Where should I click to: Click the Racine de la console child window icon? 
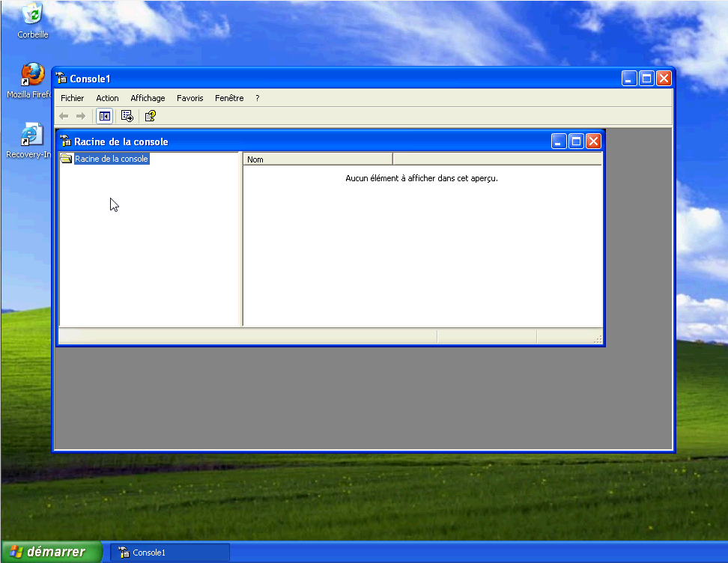click(x=65, y=141)
